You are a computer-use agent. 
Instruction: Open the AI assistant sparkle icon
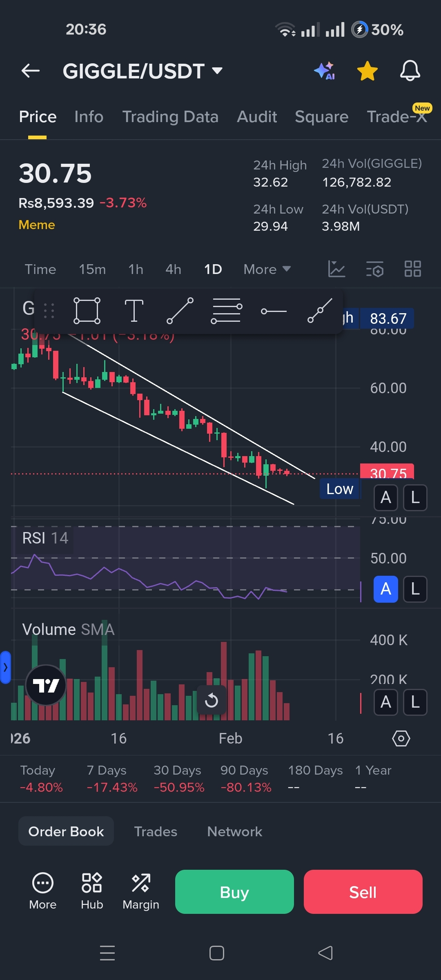[325, 71]
